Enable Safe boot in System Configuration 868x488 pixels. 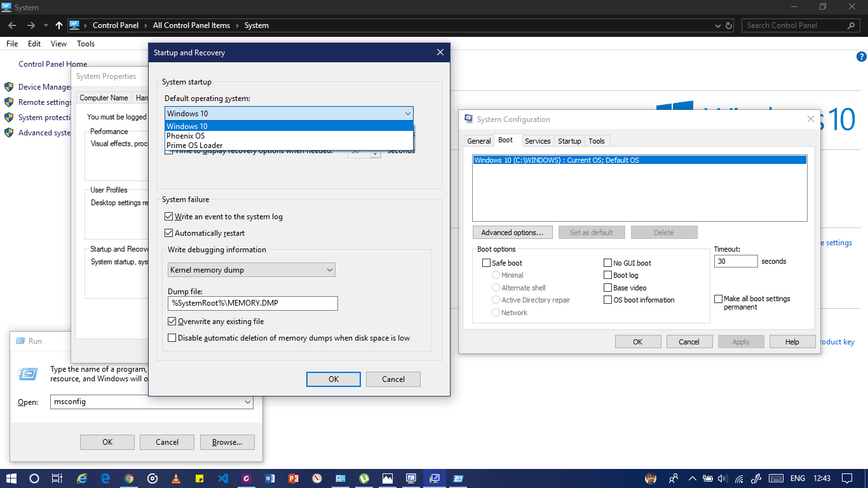486,263
